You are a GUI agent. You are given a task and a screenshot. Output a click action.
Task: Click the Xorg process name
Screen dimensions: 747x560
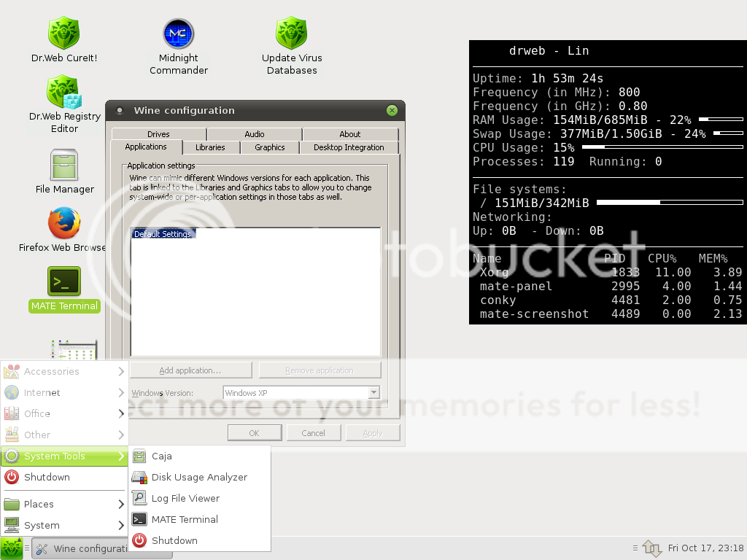[x=494, y=273]
